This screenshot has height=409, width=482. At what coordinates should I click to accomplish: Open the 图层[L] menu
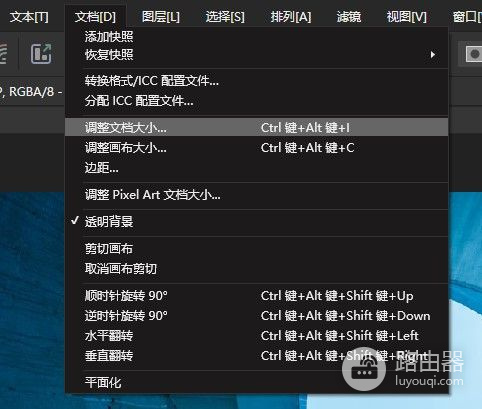click(x=161, y=17)
